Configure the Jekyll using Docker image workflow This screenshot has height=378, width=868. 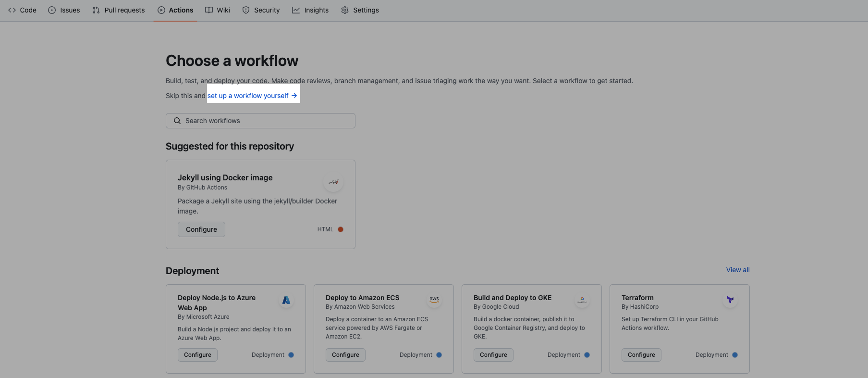tap(201, 229)
